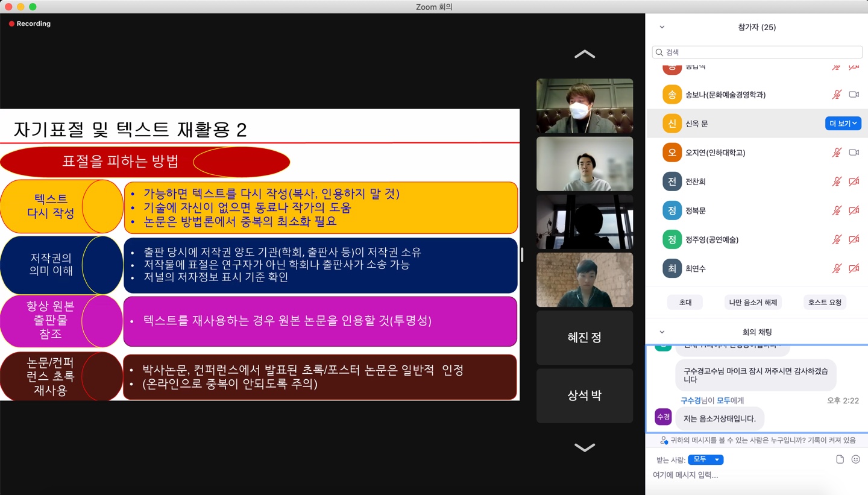Click 최연수's muted microphone icon

(837, 268)
